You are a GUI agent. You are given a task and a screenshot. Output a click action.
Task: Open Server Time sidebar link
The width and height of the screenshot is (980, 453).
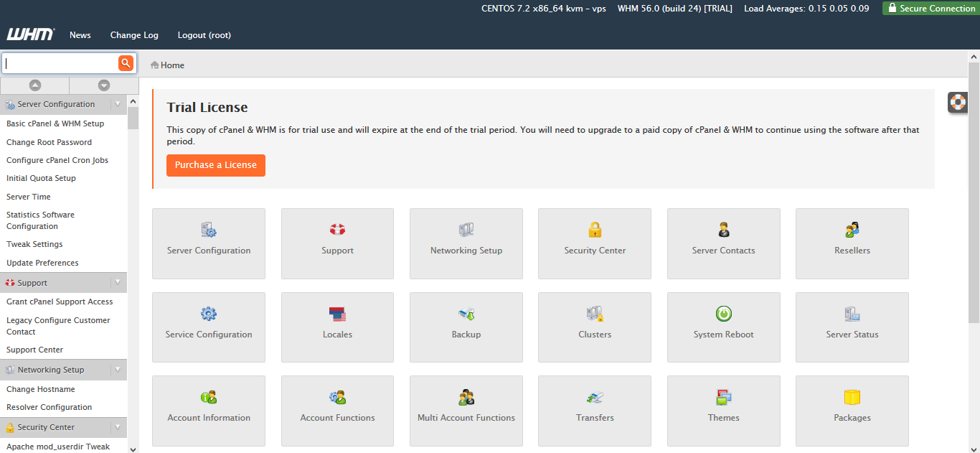[x=29, y=197]
